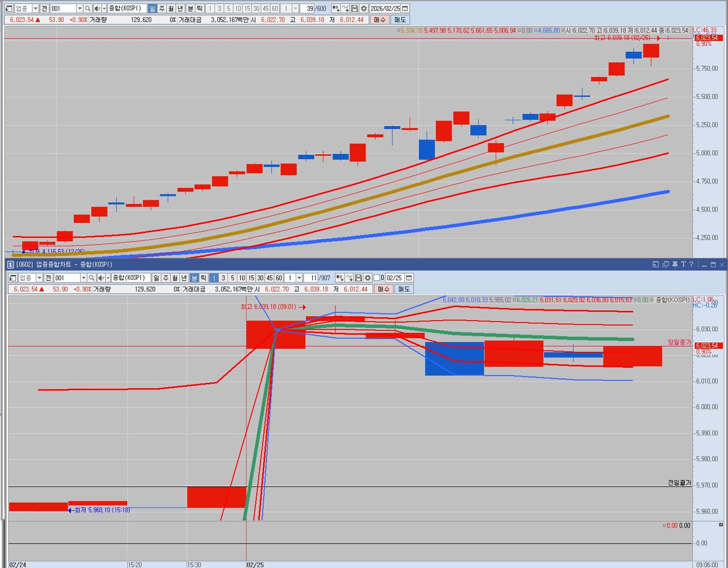Click the T text icon in title bar
The width and height of the screenshot is (728, 568).
click(x=683, y=264)
